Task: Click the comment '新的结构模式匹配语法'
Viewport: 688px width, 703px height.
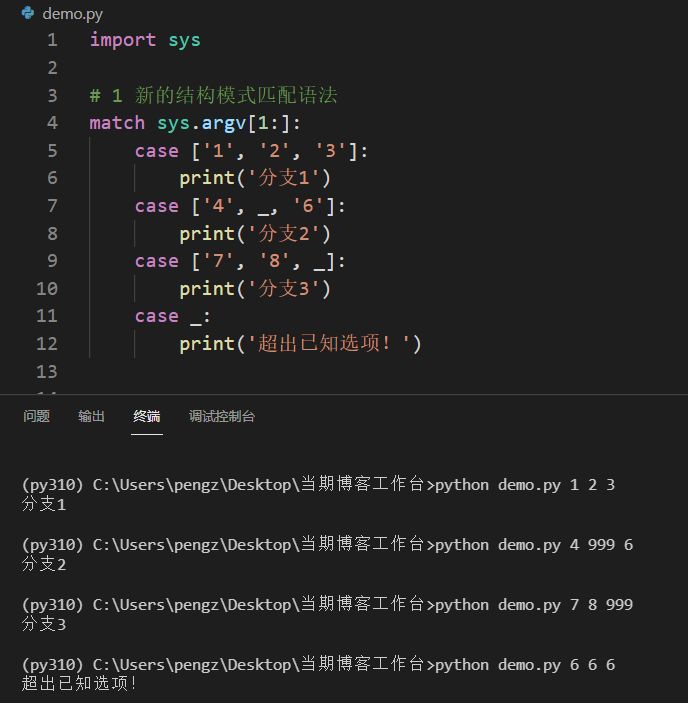Action: click(x=236, y=95)
